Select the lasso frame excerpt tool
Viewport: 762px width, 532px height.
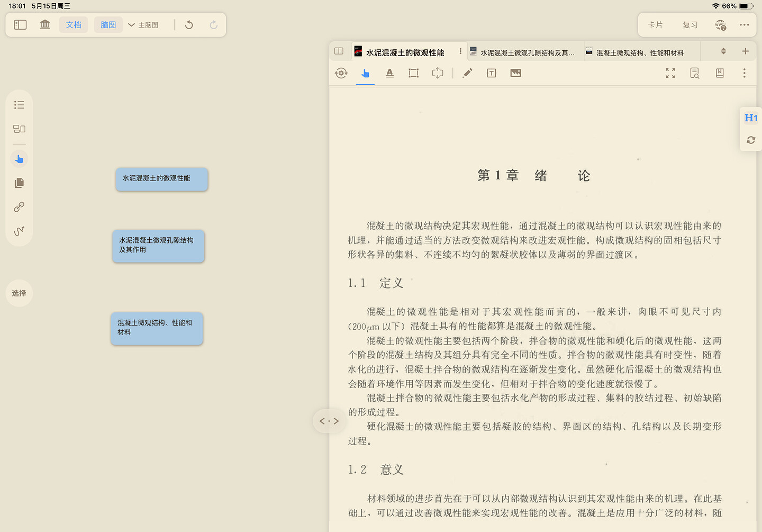(438, 73)
